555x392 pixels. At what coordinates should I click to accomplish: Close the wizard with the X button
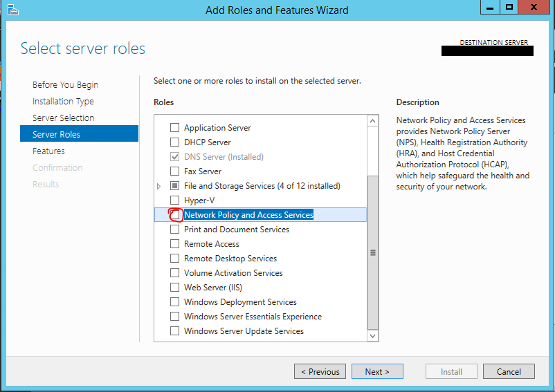tap(534, 8)
